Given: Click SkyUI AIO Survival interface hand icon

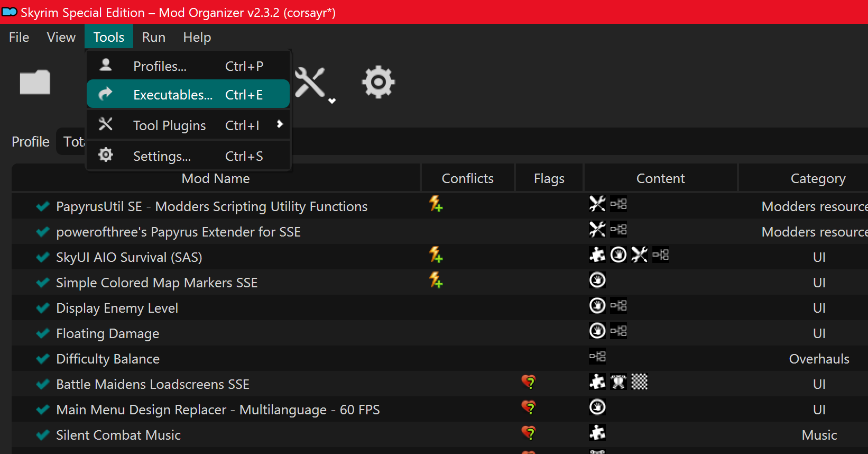Looking at the screenshot, I should [618, 255].
